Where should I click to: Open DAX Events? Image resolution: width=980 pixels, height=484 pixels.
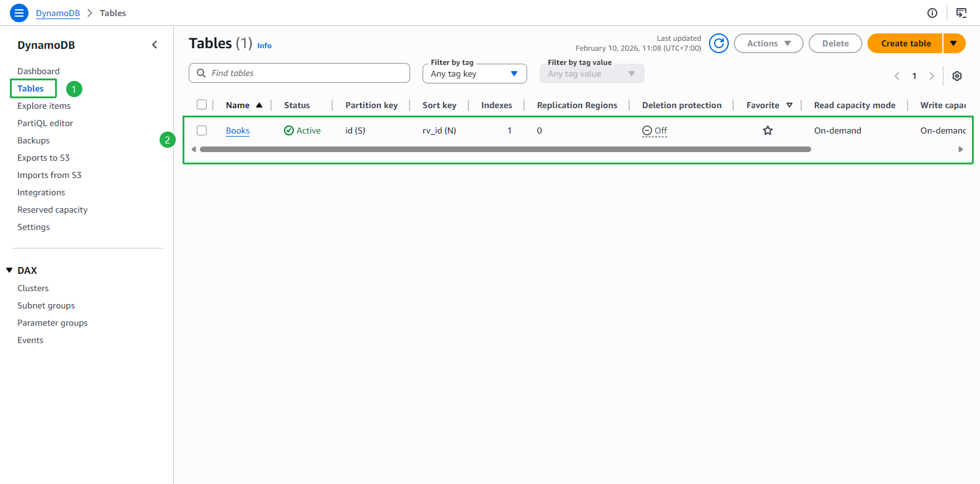(30, 340)
